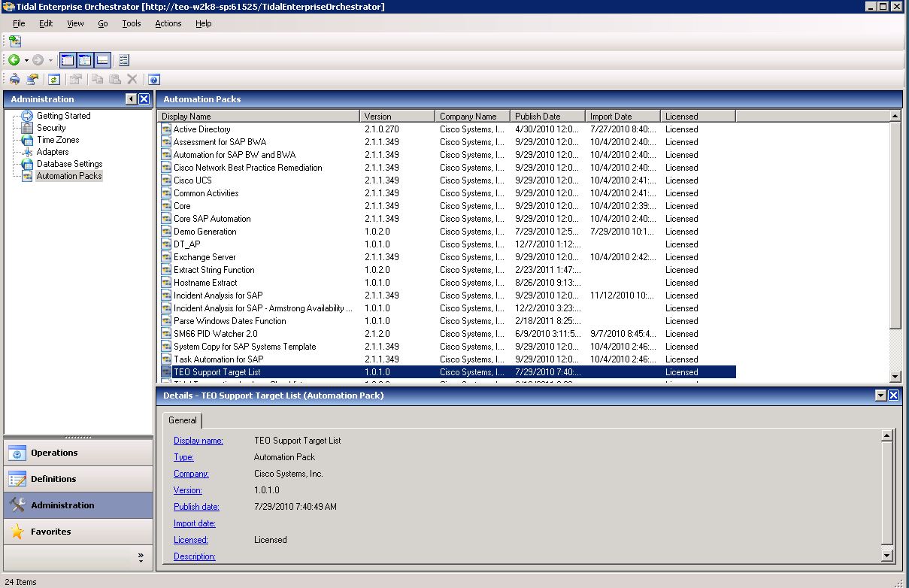Open the Back button history dropdown
Image resolution: width=909 pixels, height=588 pixels.
coord(26,60)
